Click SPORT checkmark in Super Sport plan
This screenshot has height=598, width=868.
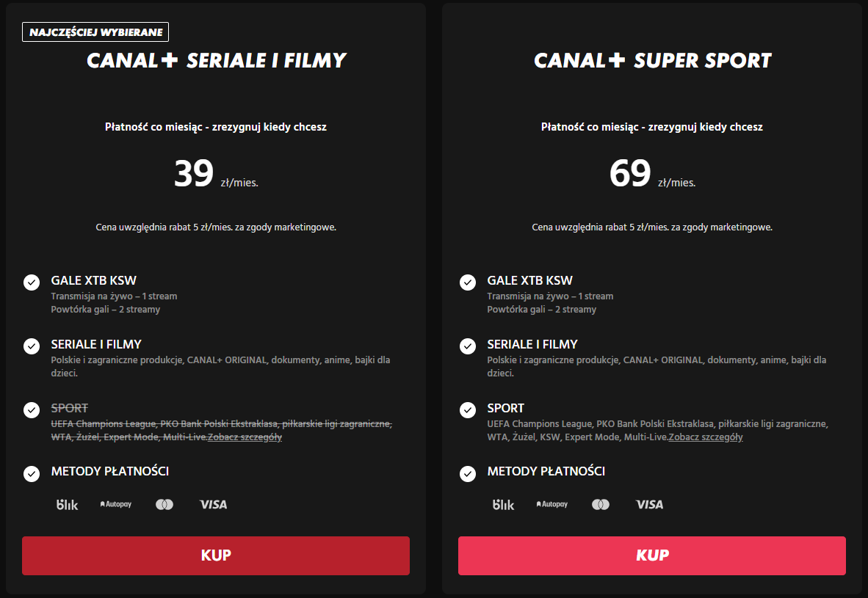click(x=468, y=410)
